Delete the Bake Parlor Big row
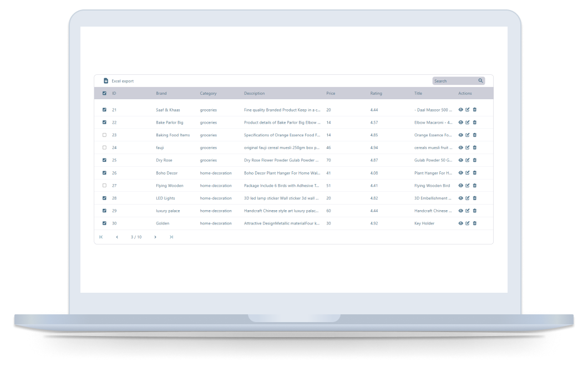Viewport: 588px width, 367px height. (x=475, y=123)
